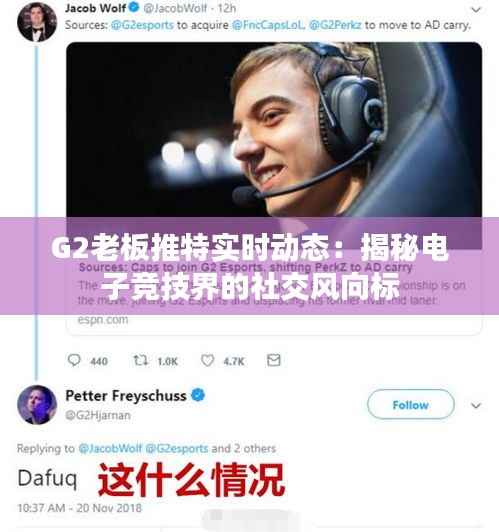
Task: Open Jacob Wolf's profile avatar
Action: point(37,22)
